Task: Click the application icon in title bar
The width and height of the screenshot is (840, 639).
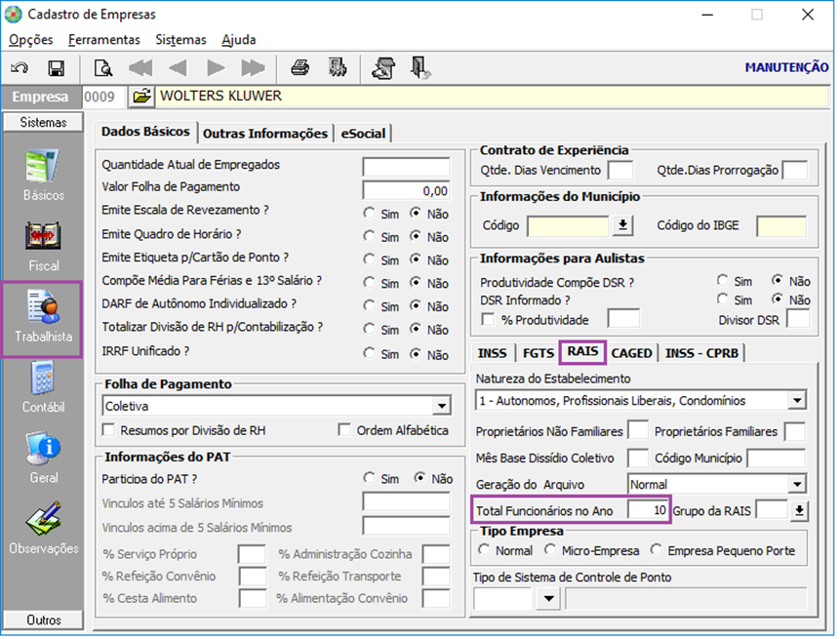Action: click(x=14, y=14)
